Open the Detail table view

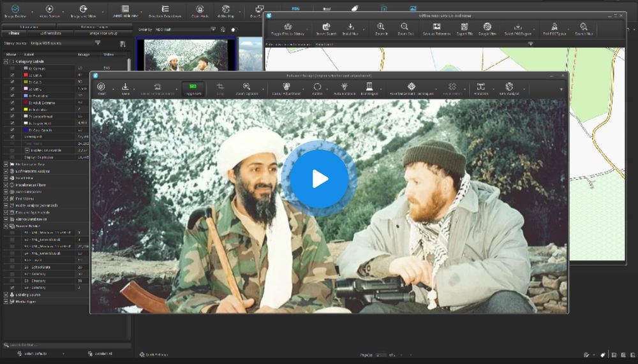coord(125,11)
